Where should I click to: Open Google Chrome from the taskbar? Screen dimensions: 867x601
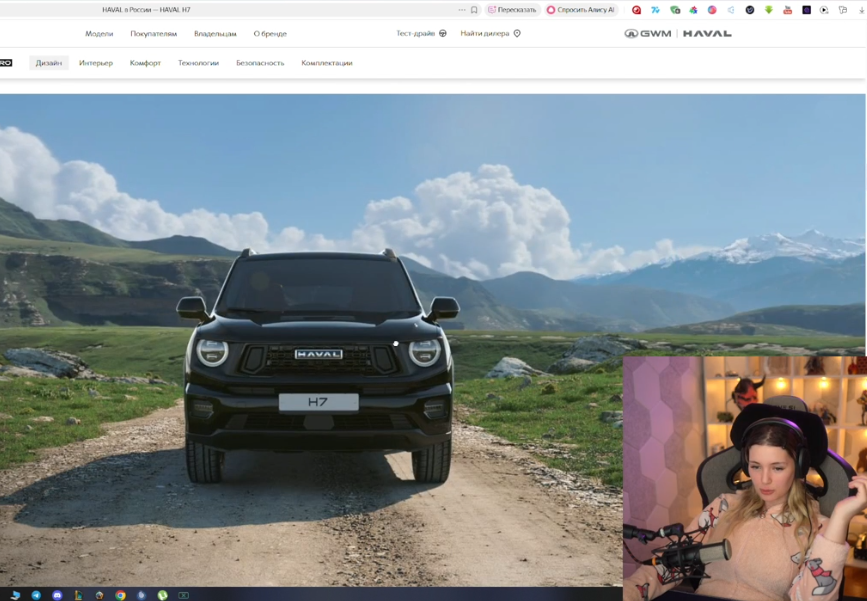tap(120, 595)
